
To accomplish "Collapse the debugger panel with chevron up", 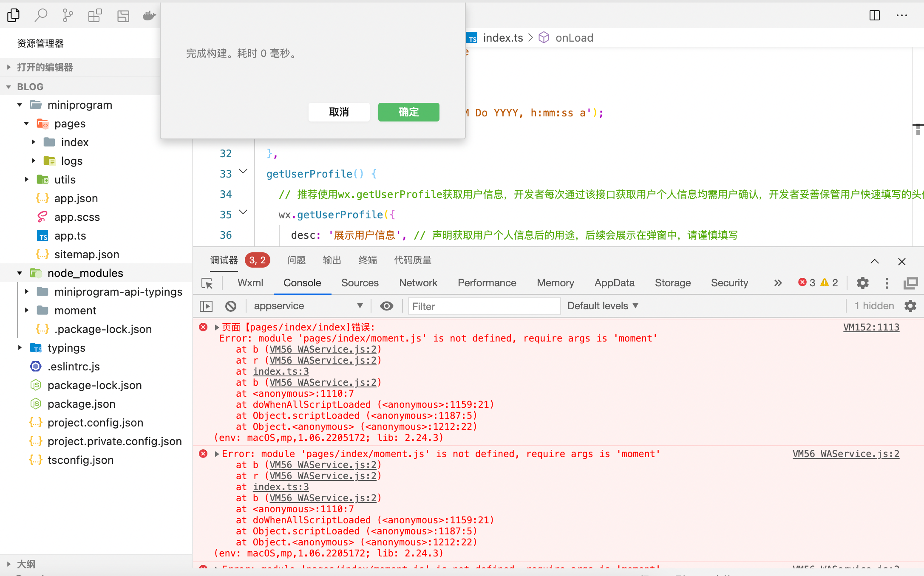I will tap(875, 261).
